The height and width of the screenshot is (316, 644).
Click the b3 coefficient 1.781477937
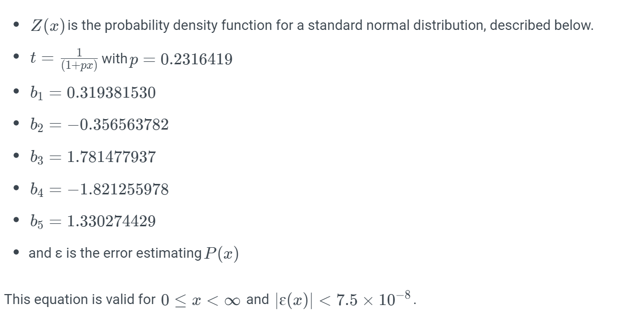[111, 157]
